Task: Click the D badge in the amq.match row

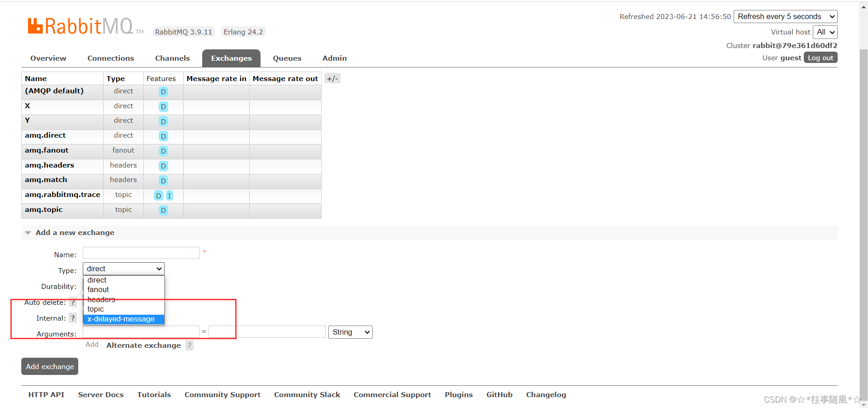Action: 163,181
